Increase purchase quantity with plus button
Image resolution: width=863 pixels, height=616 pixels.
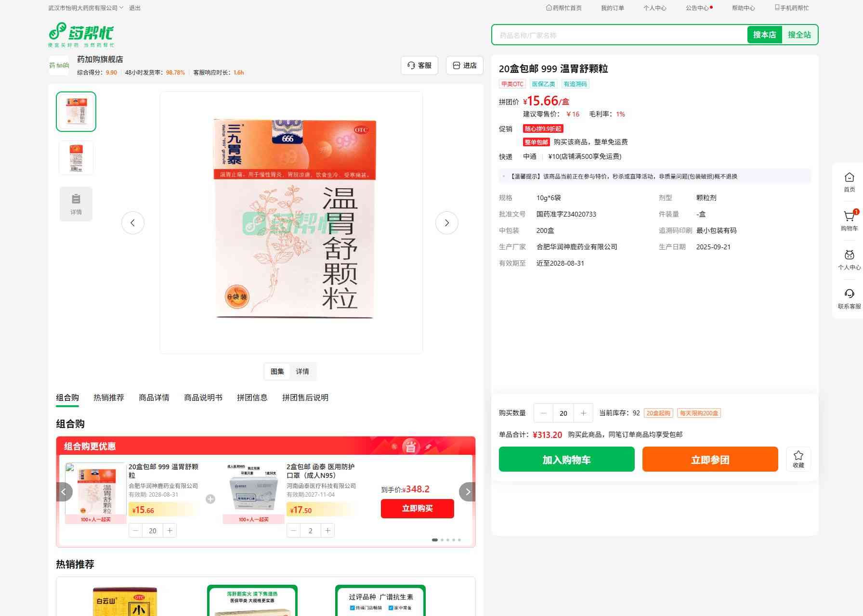click(583, 413)
